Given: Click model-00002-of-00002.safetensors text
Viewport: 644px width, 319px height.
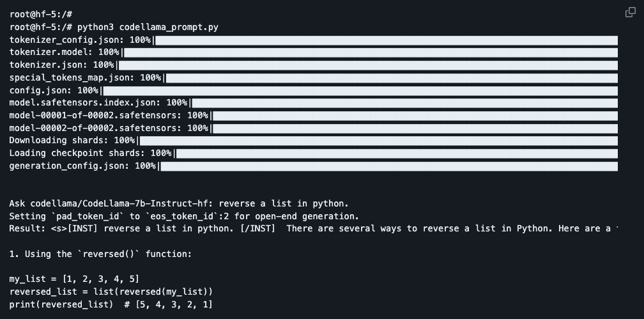Looking at the screenshot, I should point(95,128).
